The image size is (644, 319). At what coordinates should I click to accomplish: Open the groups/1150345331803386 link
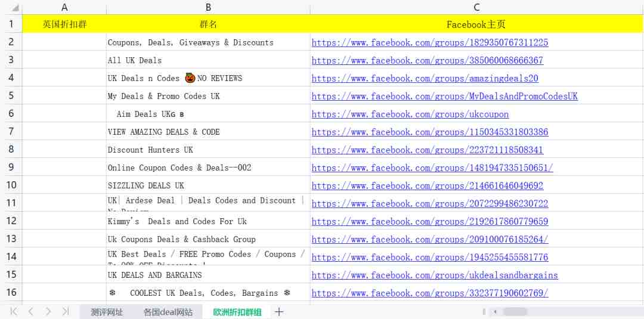click(430, 132)
